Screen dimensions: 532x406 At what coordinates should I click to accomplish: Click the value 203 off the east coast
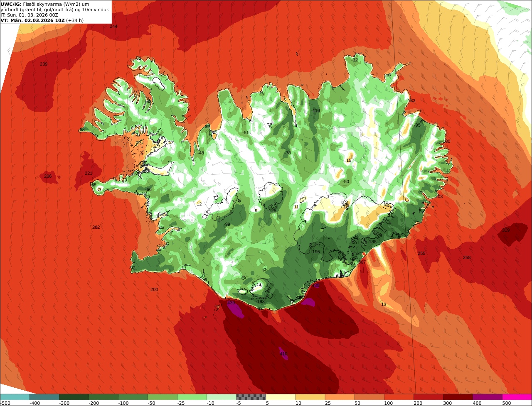(439, 196)
